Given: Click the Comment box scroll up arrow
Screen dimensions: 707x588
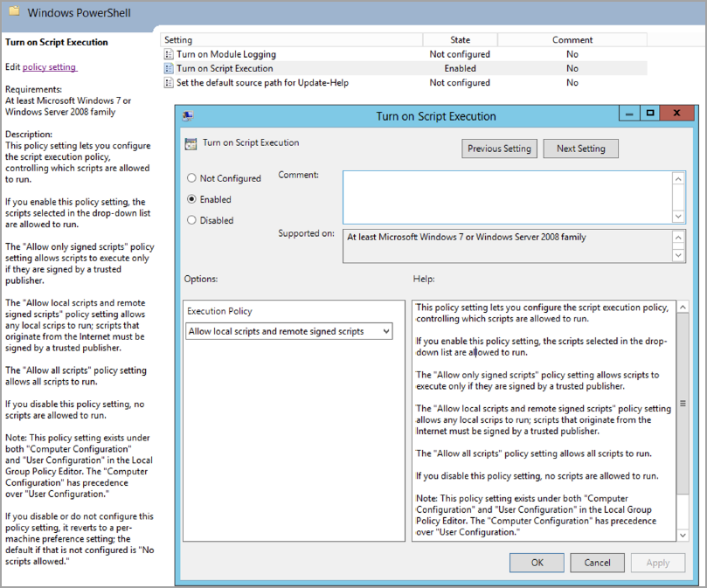Looking at the screenshot, I should click(x=678, y=179).
